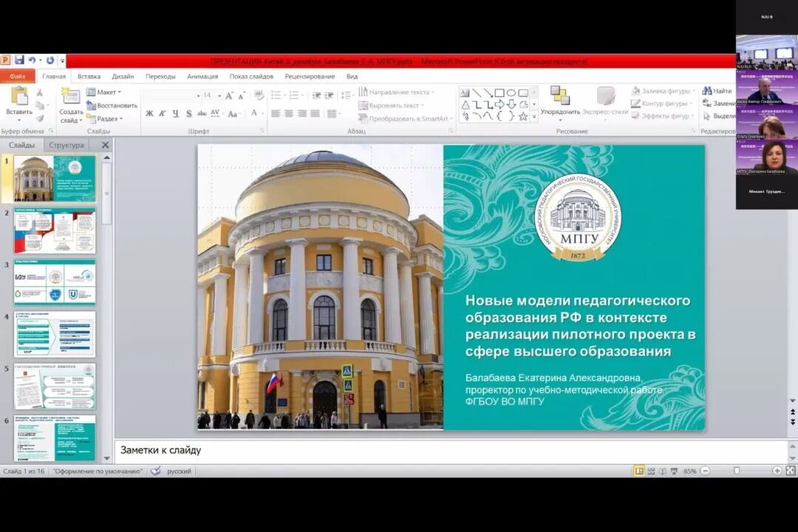The image size is (798, 532).
Task: Click the Paste (Вставить) clipboard icon
Action: (19, 96)
